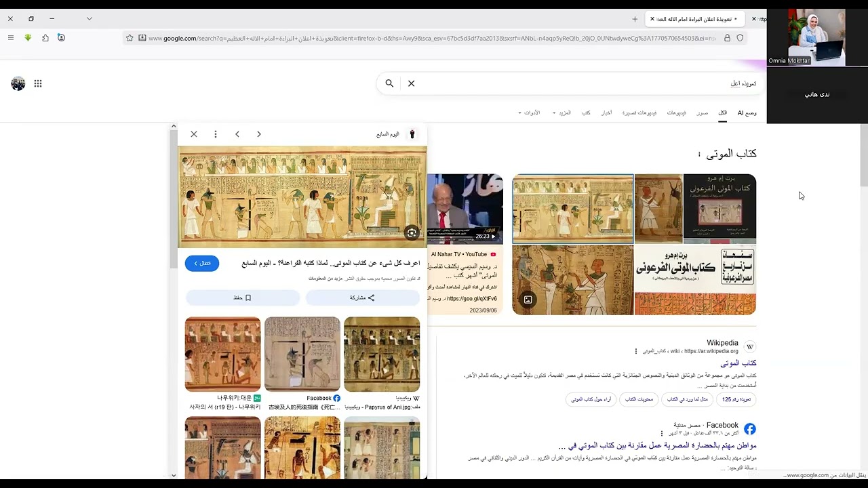
Task: Click the Firefox account icon in toolbar
Action: pos(62,38)
